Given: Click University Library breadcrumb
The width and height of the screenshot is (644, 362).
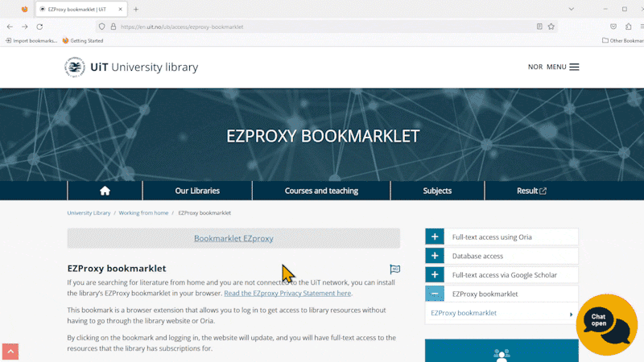Looking at the screenshot, I should coord(89,213).
